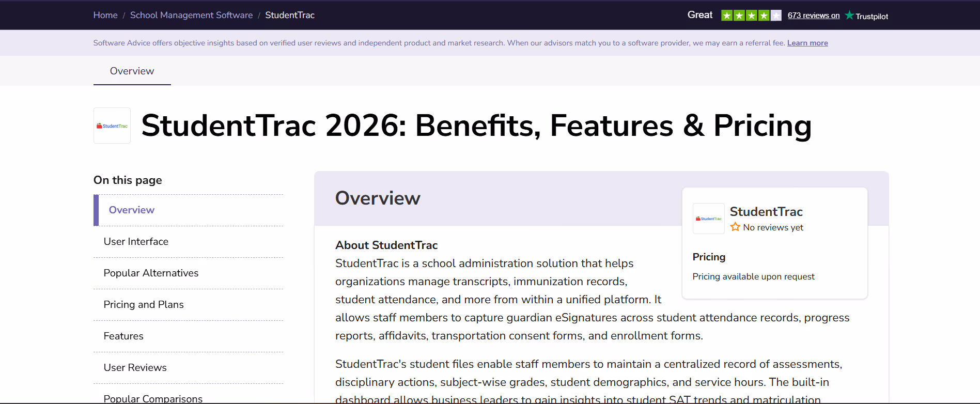Click the Great rating label
Viewport: 980px width, 404px height.
click(700, 15)
